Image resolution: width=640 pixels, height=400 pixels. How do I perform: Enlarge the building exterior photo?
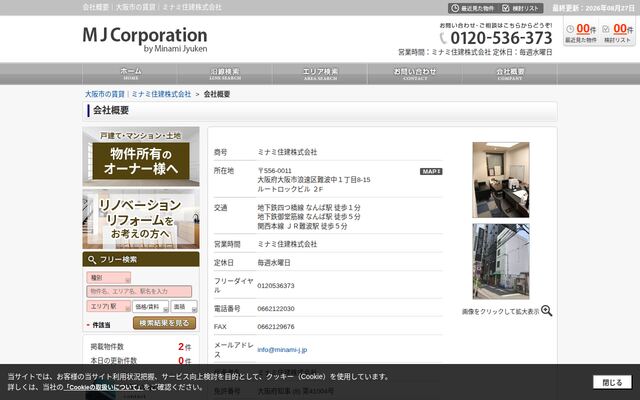click(x=501, y=261)
